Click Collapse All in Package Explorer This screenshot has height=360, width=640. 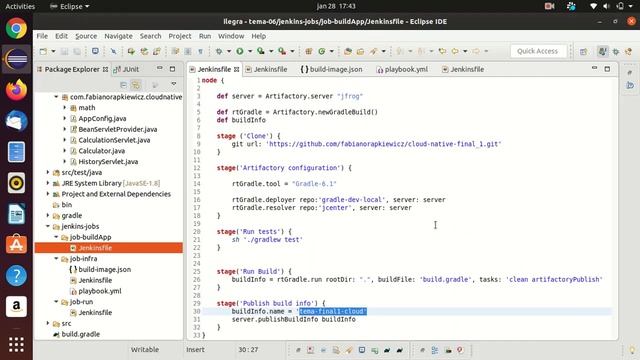123,84
